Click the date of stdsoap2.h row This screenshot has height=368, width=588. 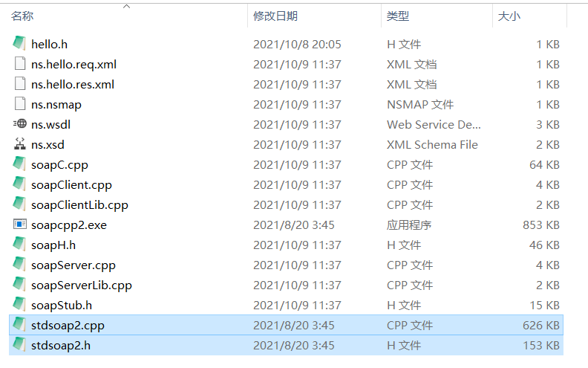pyautogui.click(x=293, y=346)
